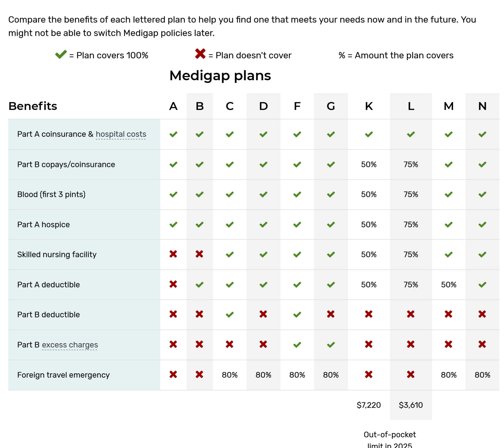The width and height of the screenshot is (504, 448).
Task: Click Plan A's red X for Skilled nursing facility
Action: coord(173,254)
